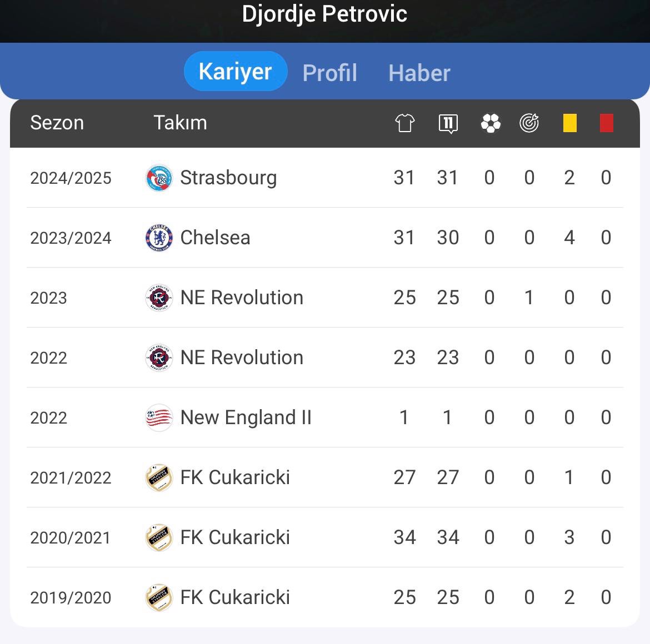650x644 pixels.
Task: Click the red card column icon
Action: (x=606, y=123)
